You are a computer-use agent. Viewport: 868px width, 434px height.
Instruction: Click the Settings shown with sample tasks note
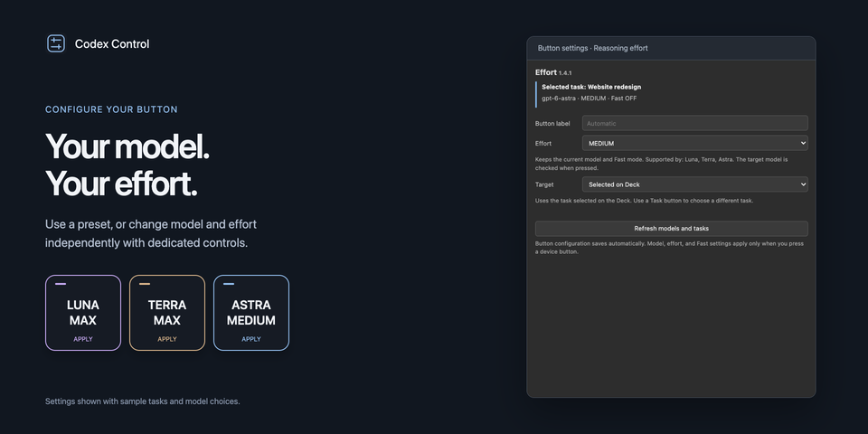point(142,401)
